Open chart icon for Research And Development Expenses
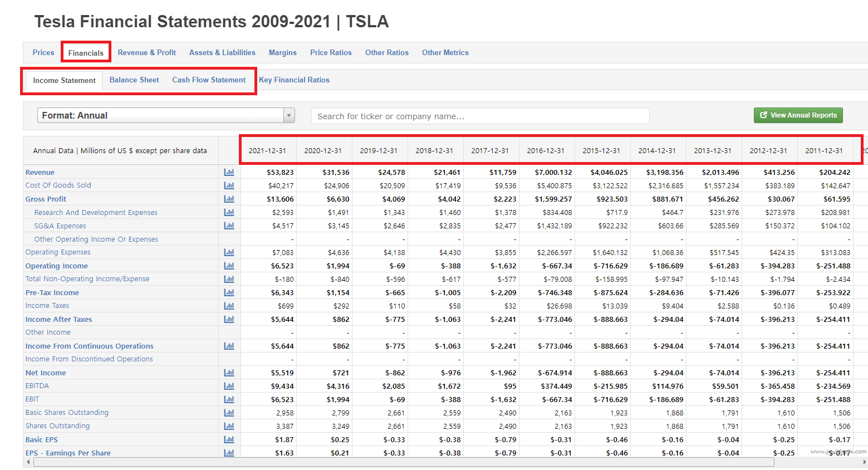 pyautogui.click(x=229, y=212)
